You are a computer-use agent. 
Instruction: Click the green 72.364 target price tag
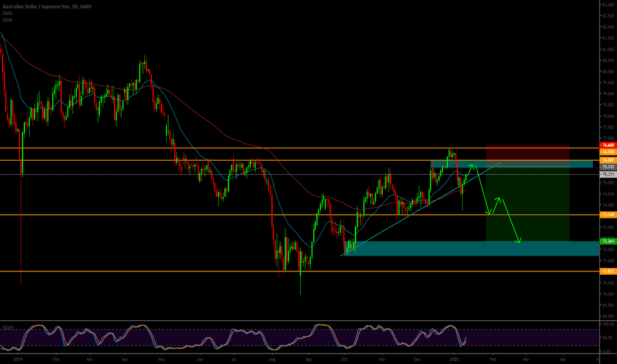[x=606, y=242]
